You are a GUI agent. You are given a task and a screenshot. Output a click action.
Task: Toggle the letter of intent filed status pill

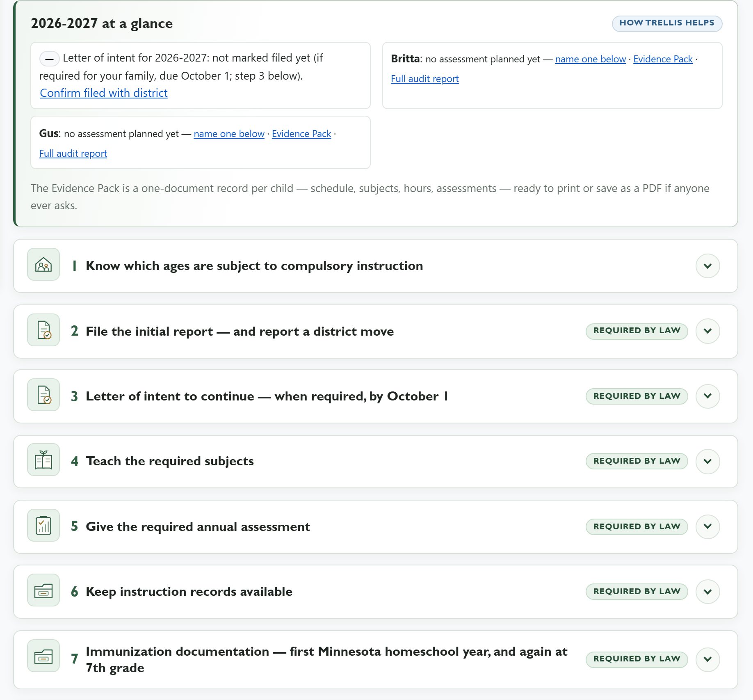tap(49, 59)
